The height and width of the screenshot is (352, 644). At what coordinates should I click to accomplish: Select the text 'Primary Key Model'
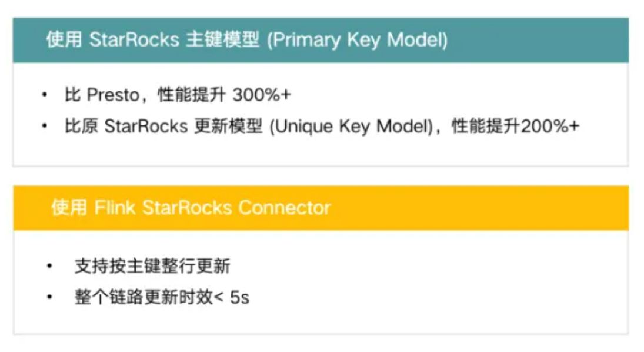(x=357, y=40)
